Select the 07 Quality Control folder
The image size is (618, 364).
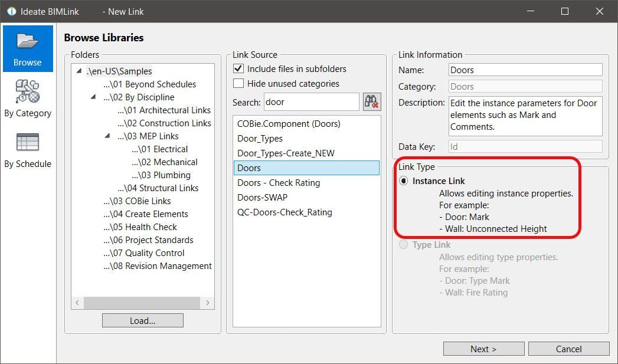pos(144,253)
